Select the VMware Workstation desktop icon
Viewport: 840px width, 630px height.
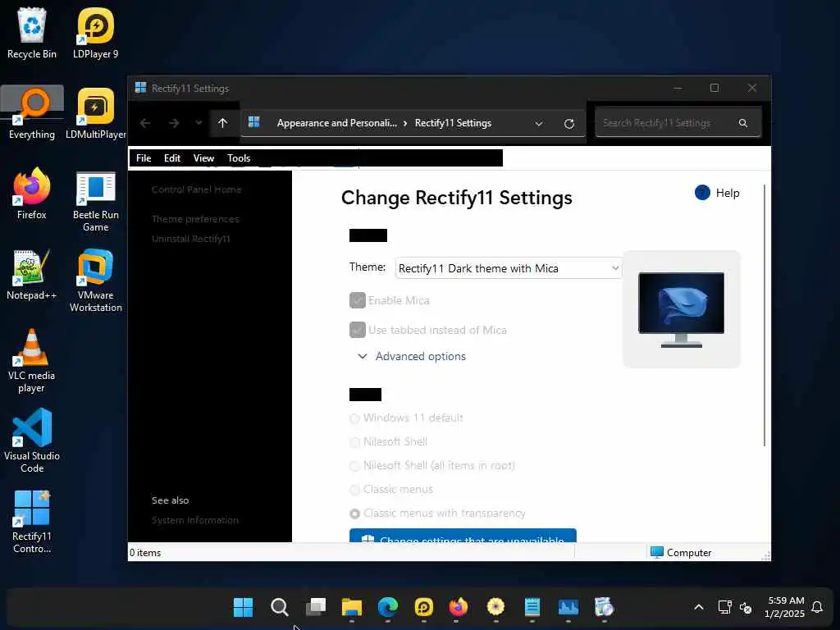click(x=95, y=281)
